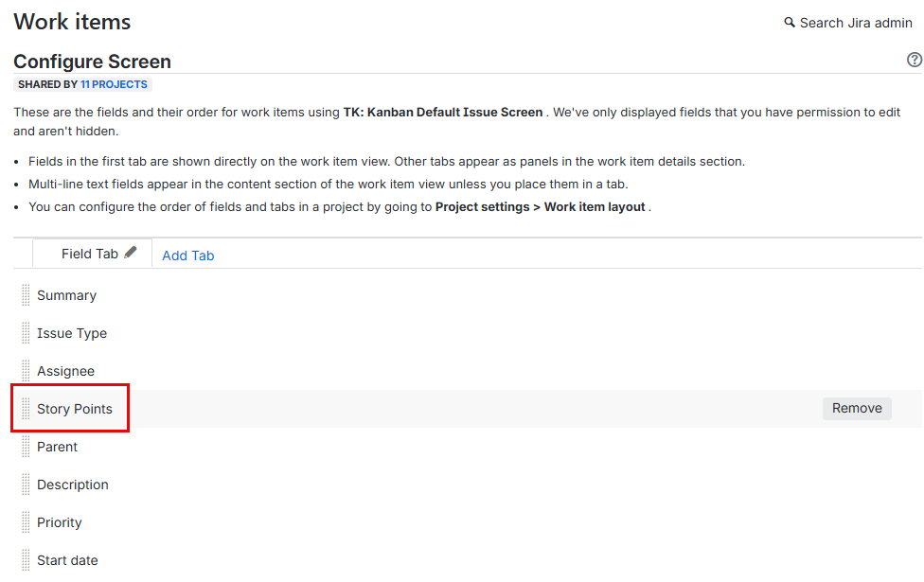Open the help question mark icon

(x=914, y=61)
